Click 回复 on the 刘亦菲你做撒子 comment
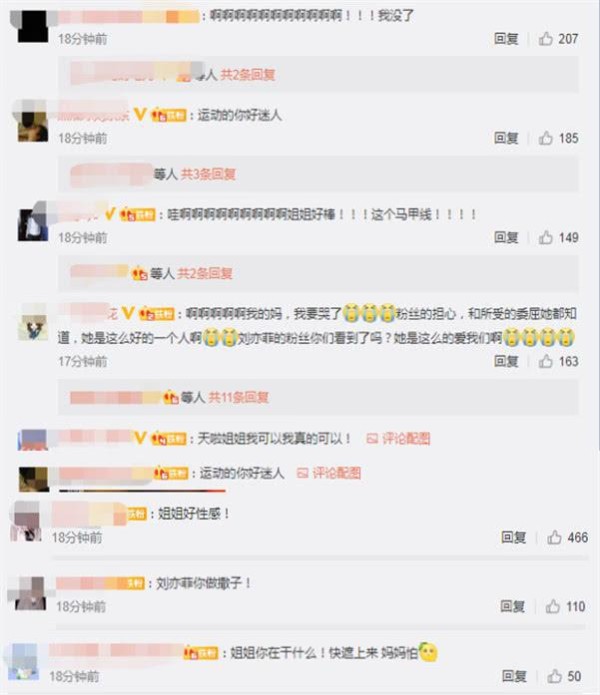The width and height of the screenshot is (600, 695). click(x=513, y=606)
